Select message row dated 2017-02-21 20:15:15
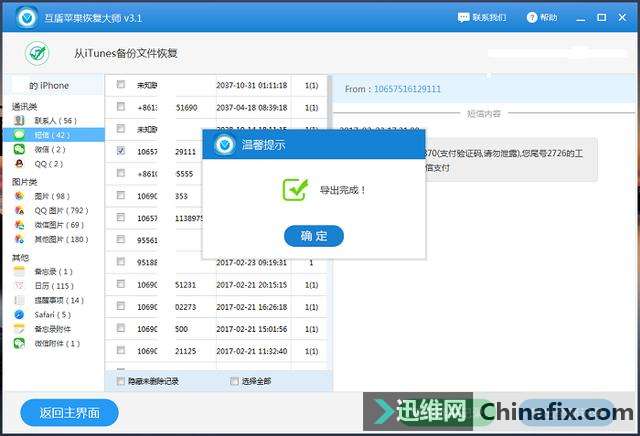Screen dimensions: 640x436 [251, 284]
